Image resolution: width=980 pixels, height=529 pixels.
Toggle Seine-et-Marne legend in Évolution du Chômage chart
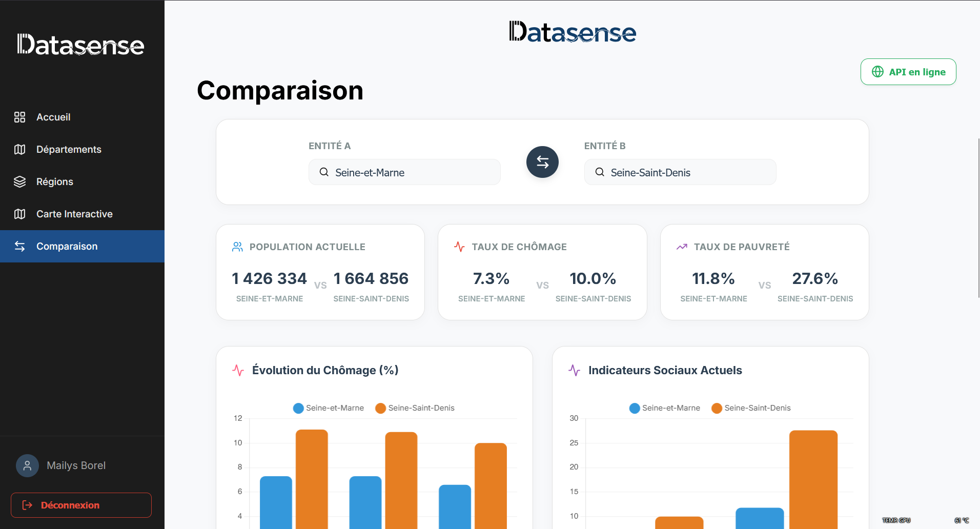pyautogui.click(x=329, y=408)
